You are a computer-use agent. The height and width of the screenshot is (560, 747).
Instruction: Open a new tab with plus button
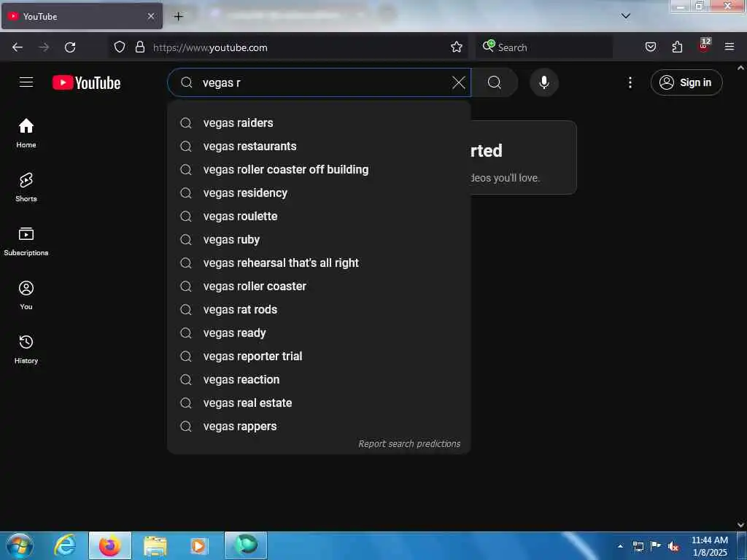(178, 17)
